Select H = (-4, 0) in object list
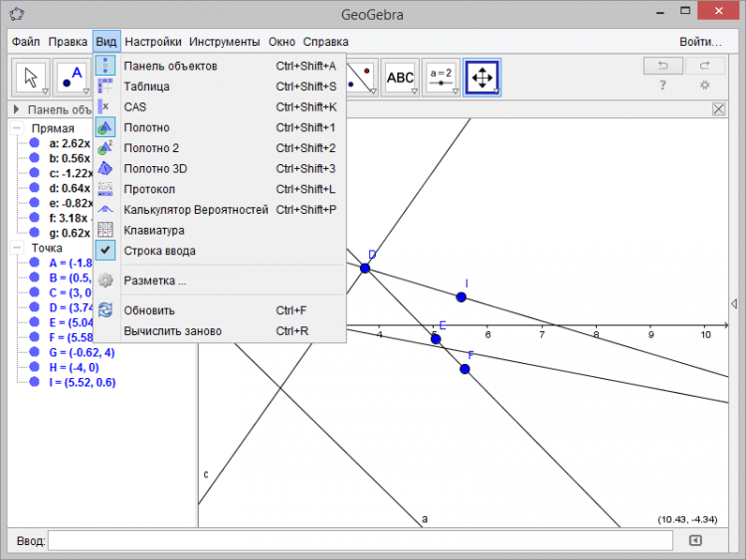Viewport: 746px width, 560px height. (x=74, y=367)
